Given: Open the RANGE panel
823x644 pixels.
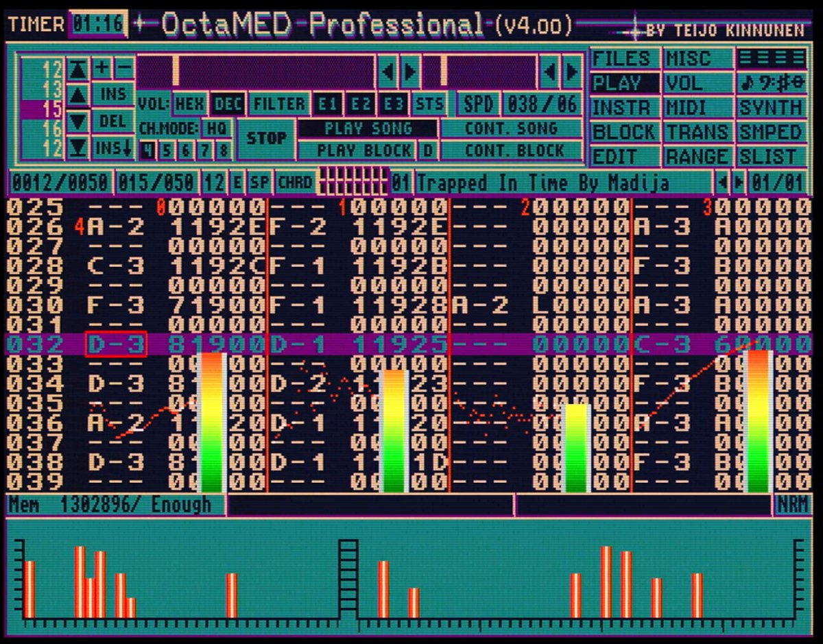Looking at the screenshot, I should pos(698,156).
